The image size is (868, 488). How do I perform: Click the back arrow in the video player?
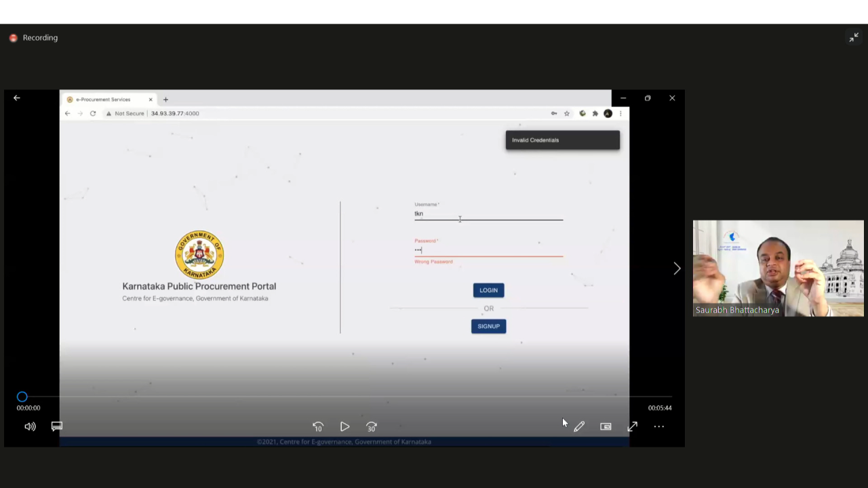coord(17,98)
